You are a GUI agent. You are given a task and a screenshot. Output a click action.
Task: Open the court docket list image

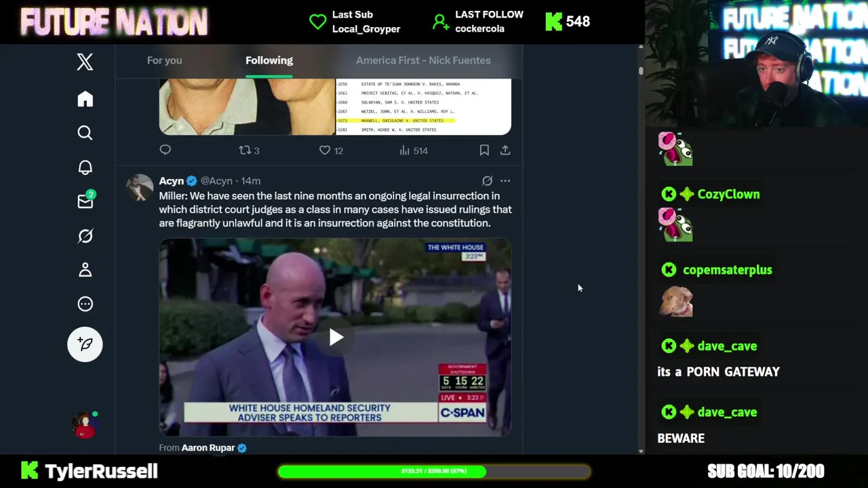point(423,106)
